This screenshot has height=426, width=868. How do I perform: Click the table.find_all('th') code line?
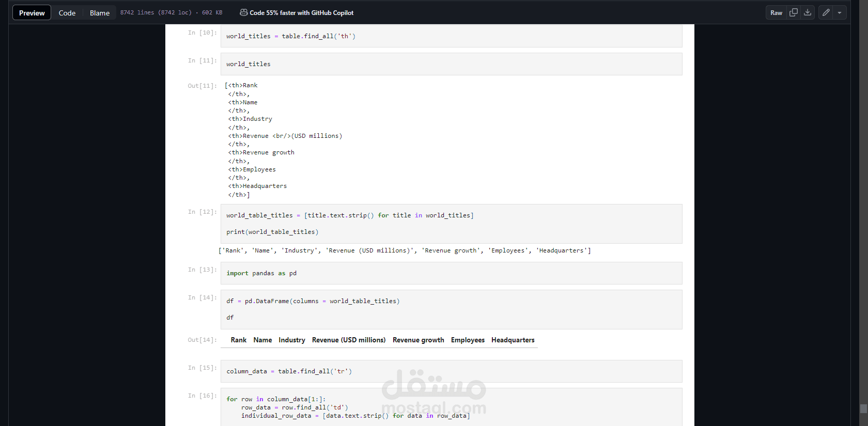tap(291, 36)
